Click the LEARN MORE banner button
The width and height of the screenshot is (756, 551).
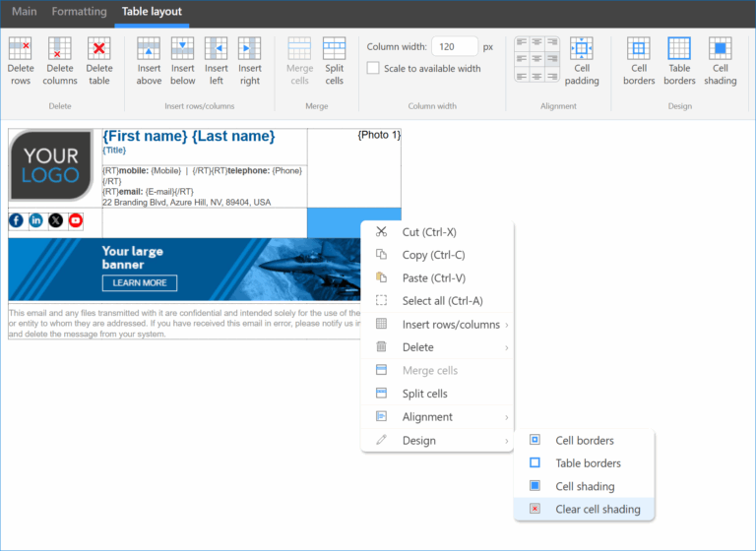tap(140, 283)
